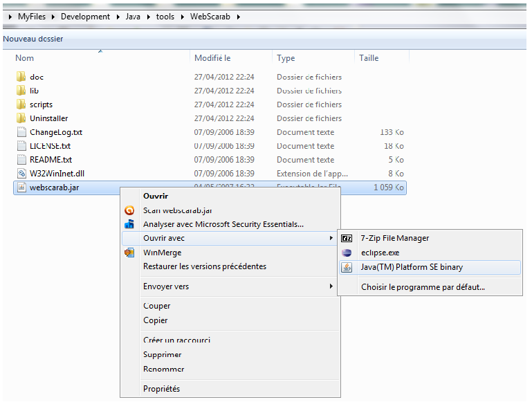The width and height of the screenshot is (532, 402).
Task: Select the README.txt file name
Action: [x=51, y=160]
